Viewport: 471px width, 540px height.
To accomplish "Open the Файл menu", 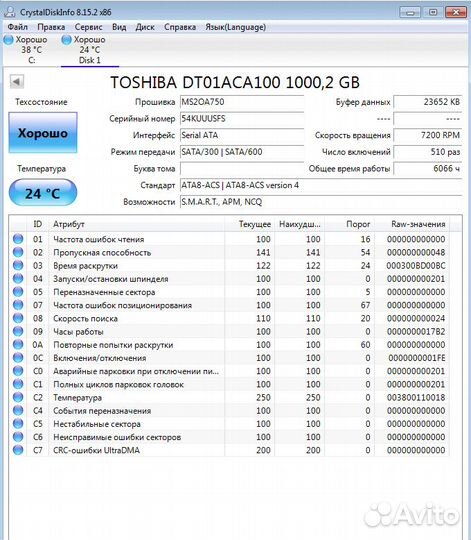I will [18, 27].
